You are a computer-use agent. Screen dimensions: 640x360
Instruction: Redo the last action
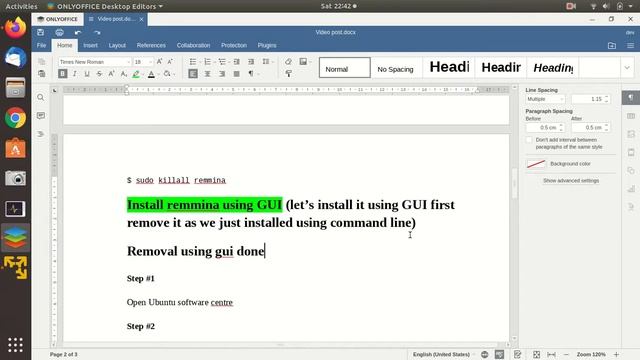click(x=97, y=32)
